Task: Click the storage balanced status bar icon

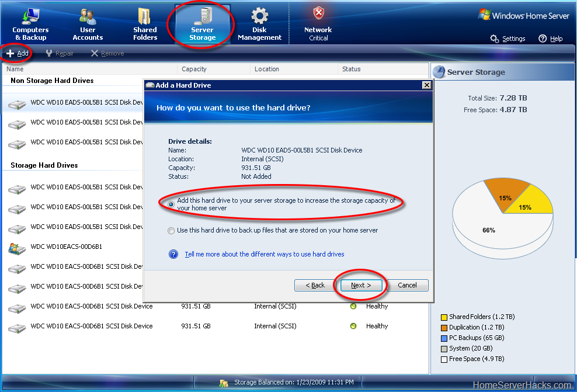Action: point(223,383)
